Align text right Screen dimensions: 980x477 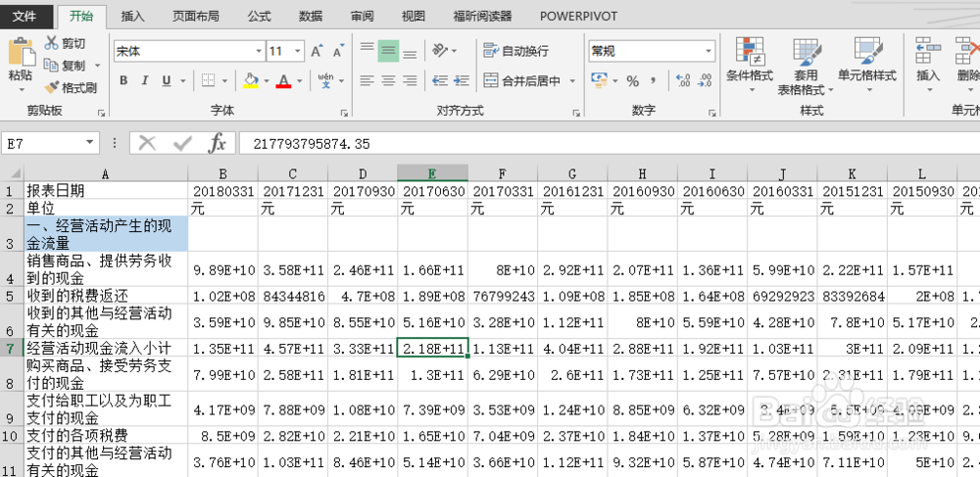pos(410,80)
